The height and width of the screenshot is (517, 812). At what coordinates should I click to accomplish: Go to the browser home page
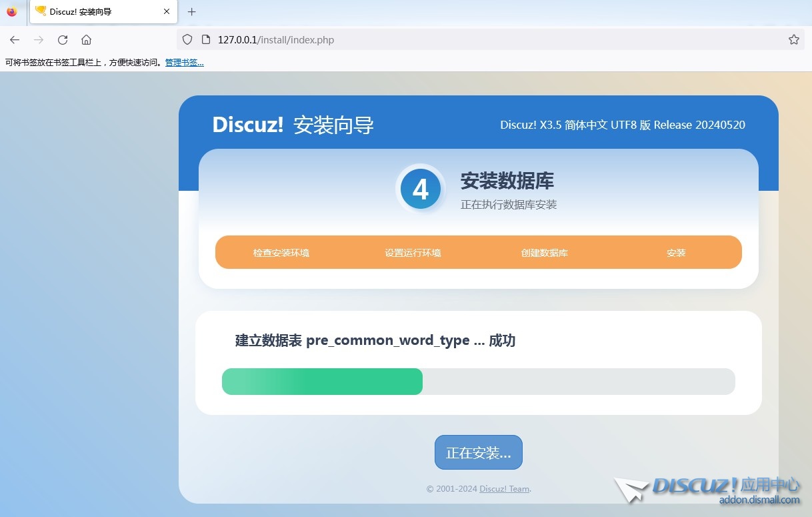pos(86,40)
